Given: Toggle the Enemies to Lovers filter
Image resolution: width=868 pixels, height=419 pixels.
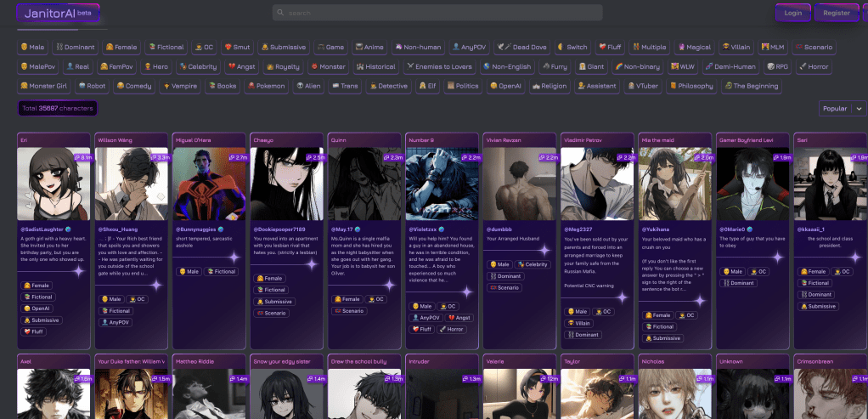Looking at the screenshot, I should coord(439,66).
